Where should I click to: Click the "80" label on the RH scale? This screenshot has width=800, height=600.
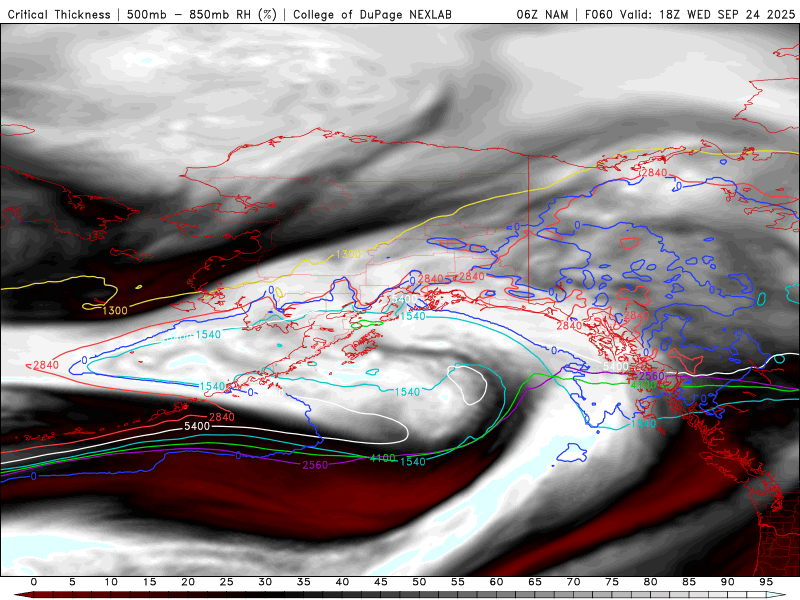[650, 582]
